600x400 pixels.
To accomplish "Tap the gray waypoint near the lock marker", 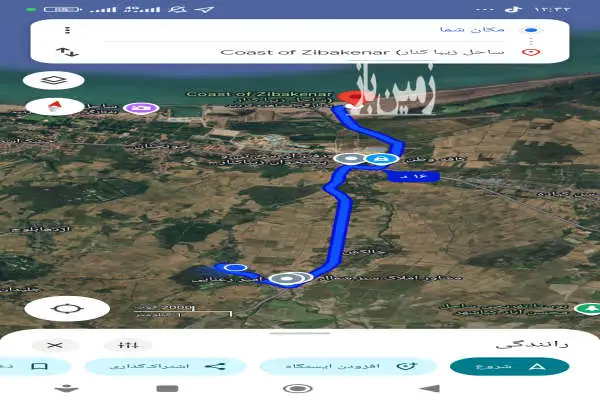I will (x=350, y=158).
